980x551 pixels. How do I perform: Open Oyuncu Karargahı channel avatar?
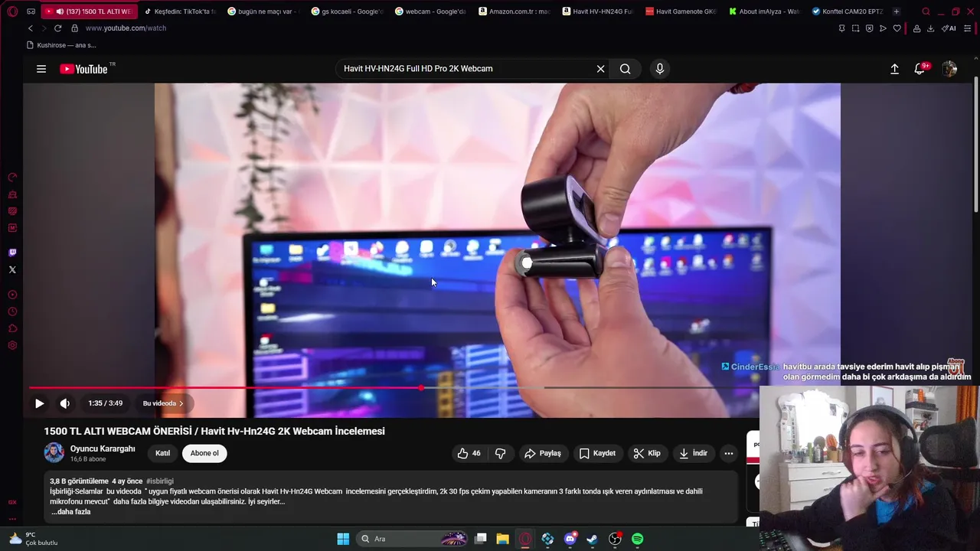(x=54, y=452)
